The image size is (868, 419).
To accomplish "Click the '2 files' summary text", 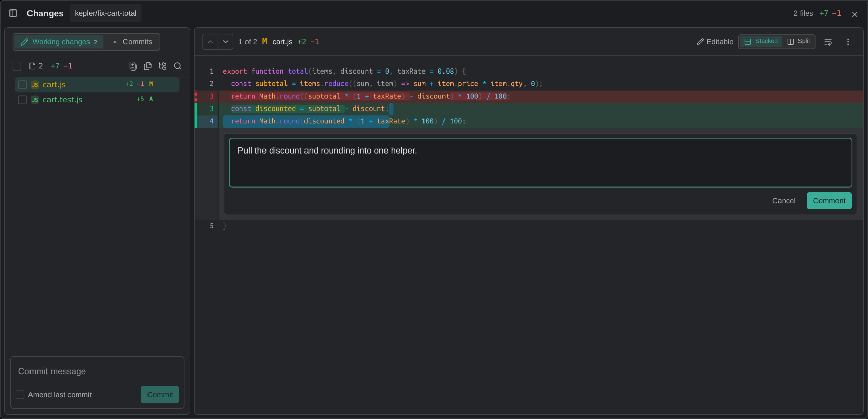I will [x=803, y=13].
